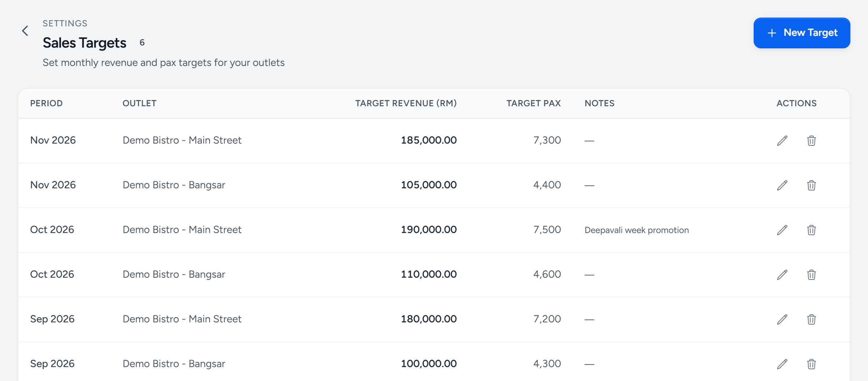Click the 7,500 target pax cell

pyautogui.click(x=547, y=230)
